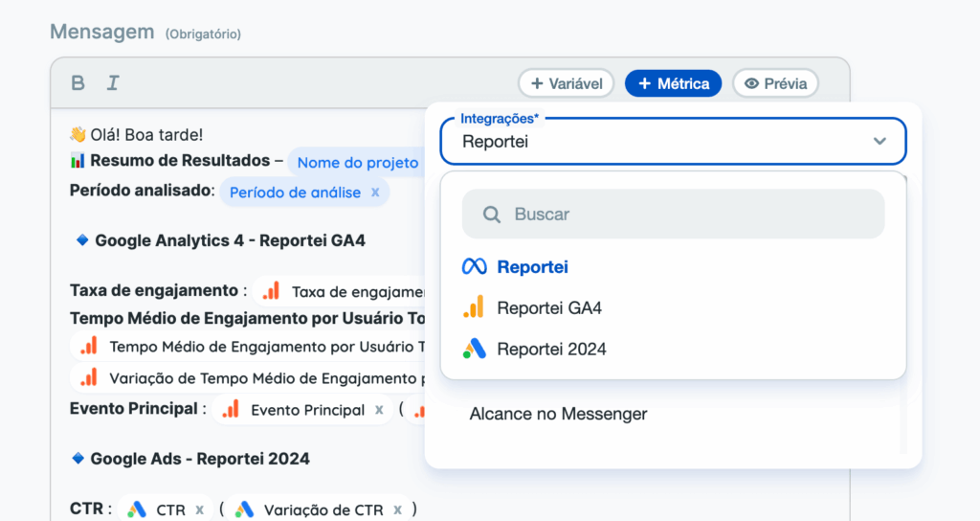Click the Resumo de Resultados text
The height and width of the screenshot is (521, 980).
coord(180,161)
